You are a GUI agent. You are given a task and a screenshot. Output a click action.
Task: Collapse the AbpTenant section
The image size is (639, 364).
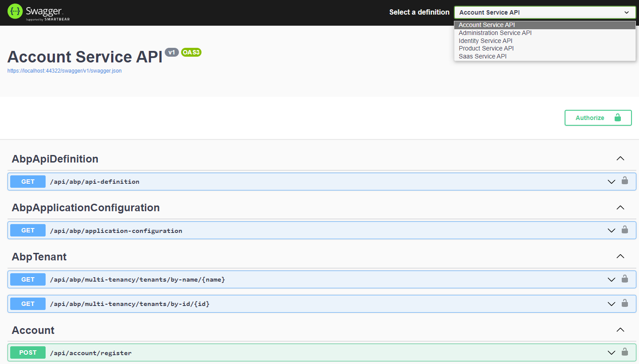620,256
